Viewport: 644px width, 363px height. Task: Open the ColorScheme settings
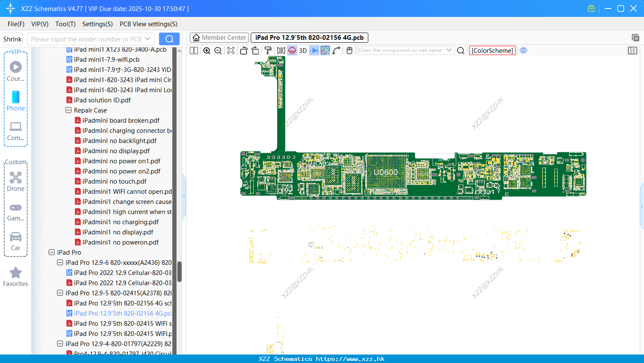[492, 50]
